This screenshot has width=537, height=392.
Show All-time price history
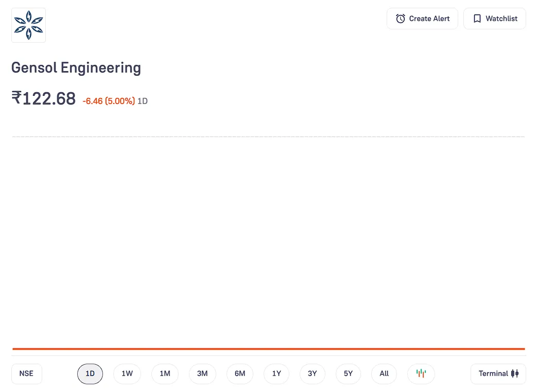pos(384,373)
